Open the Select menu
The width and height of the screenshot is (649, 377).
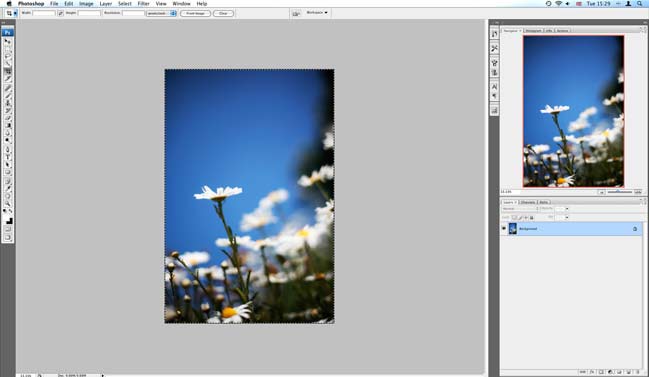tap(125, 4)
